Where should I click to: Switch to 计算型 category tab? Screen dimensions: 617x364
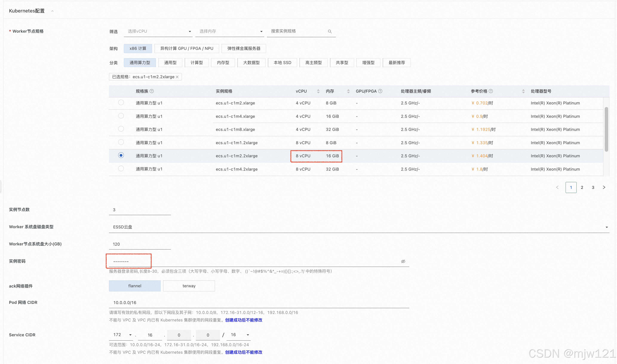196,63
